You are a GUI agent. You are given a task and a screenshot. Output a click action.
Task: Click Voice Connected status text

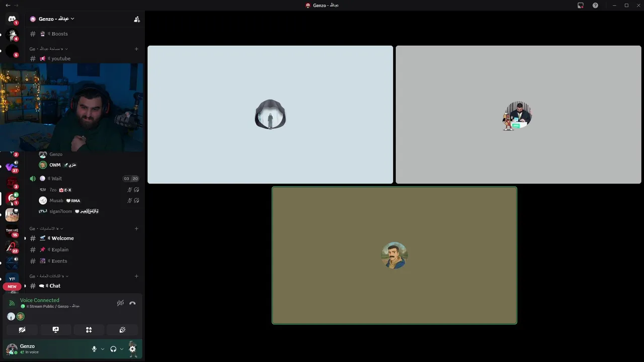tap(40, 300)
